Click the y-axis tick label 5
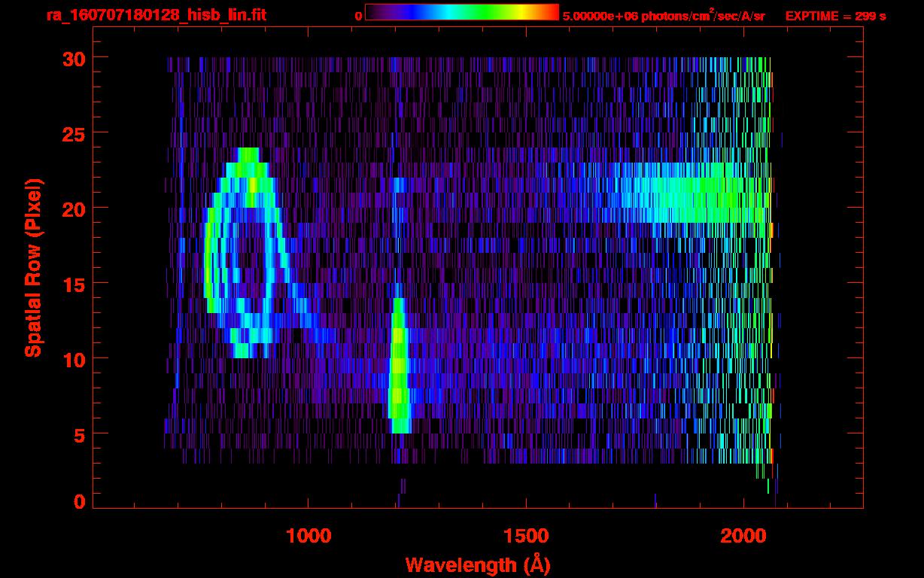This screenshot has height=578, width=924. point(78,434)
